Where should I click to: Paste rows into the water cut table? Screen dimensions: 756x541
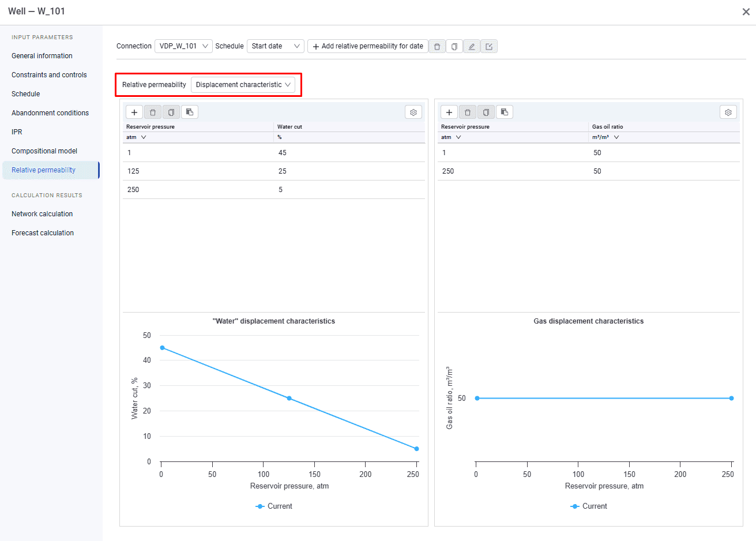(190, 112)
